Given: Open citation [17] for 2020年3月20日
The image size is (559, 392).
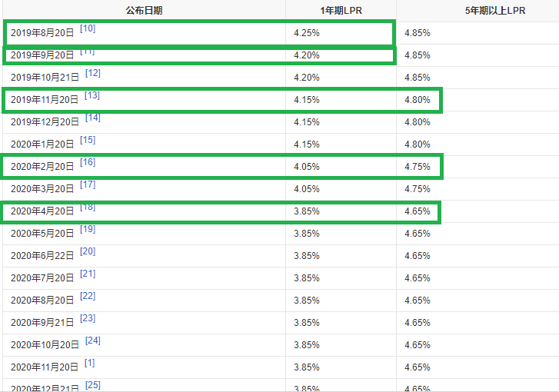Looking at the screenshot, I should [x=88, y=184].
